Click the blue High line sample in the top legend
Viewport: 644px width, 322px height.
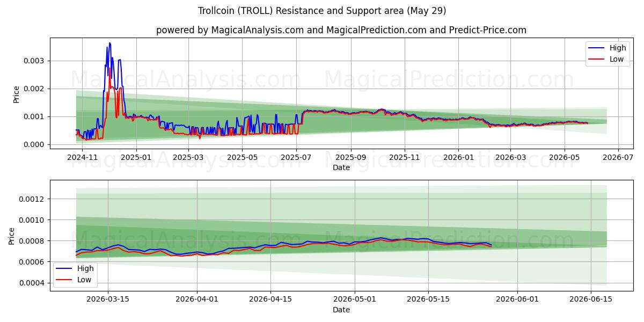pos(597,48)
